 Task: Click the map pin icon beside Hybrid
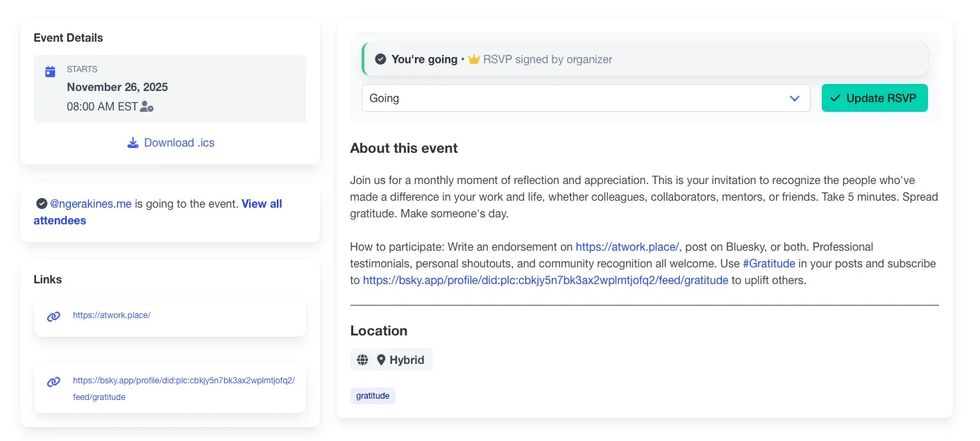point(381,360)
